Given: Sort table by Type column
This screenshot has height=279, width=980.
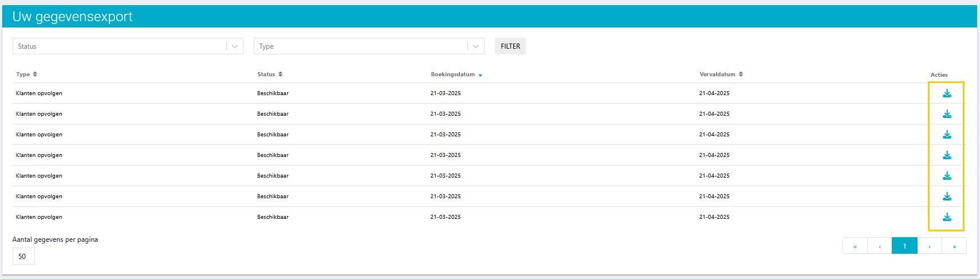Looking at the screenshot, I should [x=26, y=74].
